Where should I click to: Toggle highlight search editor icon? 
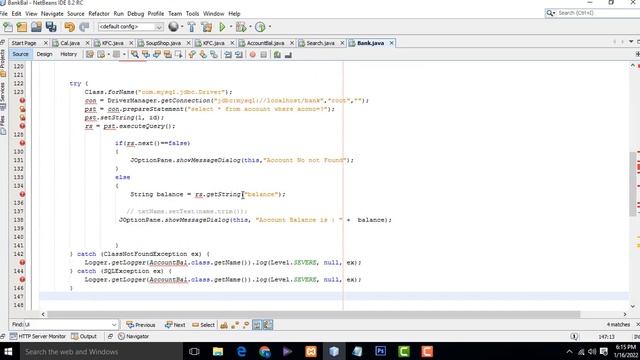tap(168, 54)
